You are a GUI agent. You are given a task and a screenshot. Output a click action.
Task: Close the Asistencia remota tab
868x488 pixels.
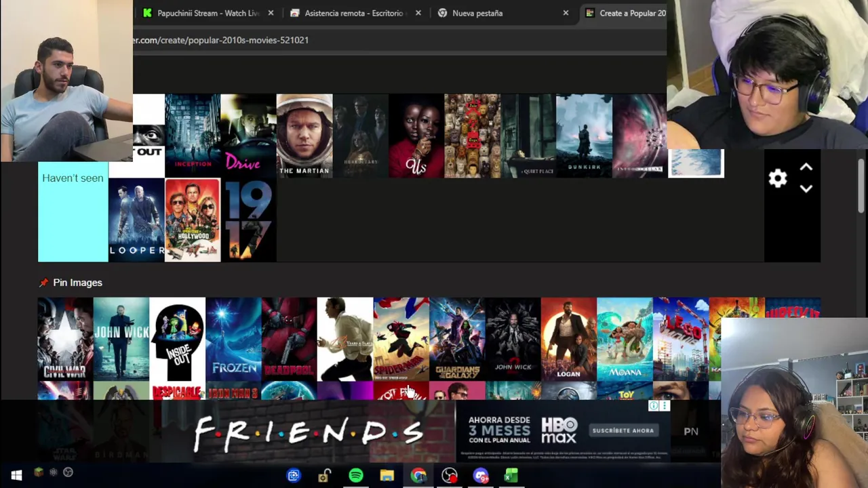tap(418, 13)
